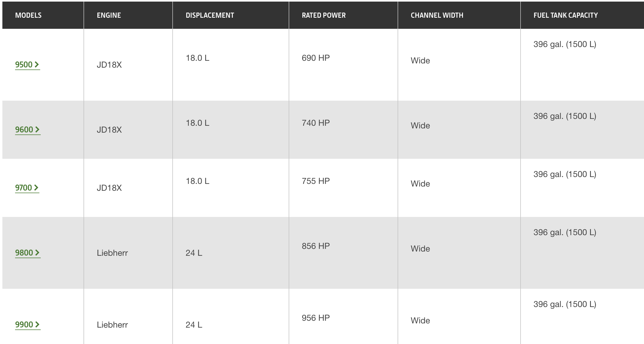
Task: Open the 9500 model link
Action: pyautogui.click(x=27, y=65)
